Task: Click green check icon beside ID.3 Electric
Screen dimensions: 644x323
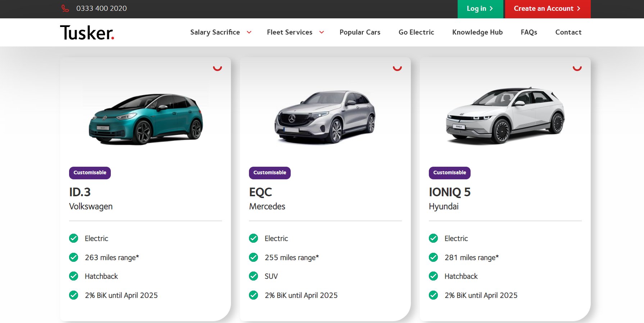Action: tap(74, 238)
